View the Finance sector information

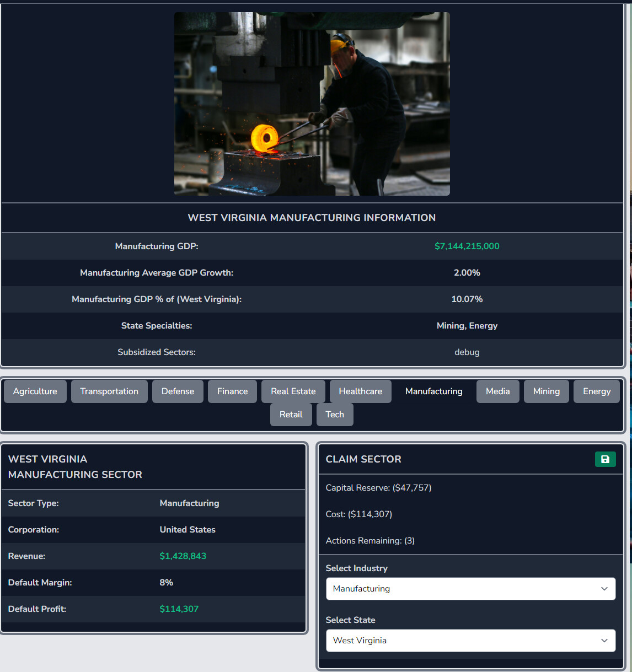[x=232, y=391]
